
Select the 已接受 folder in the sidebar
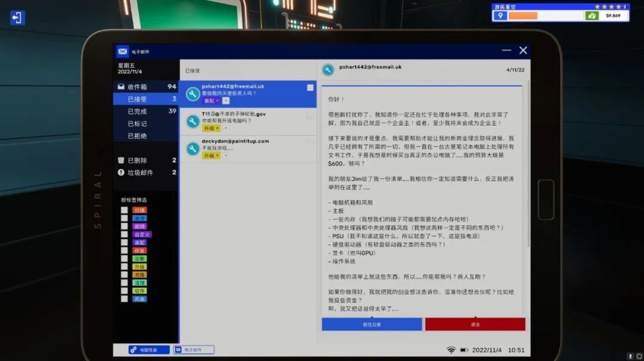tap(146, 99)
